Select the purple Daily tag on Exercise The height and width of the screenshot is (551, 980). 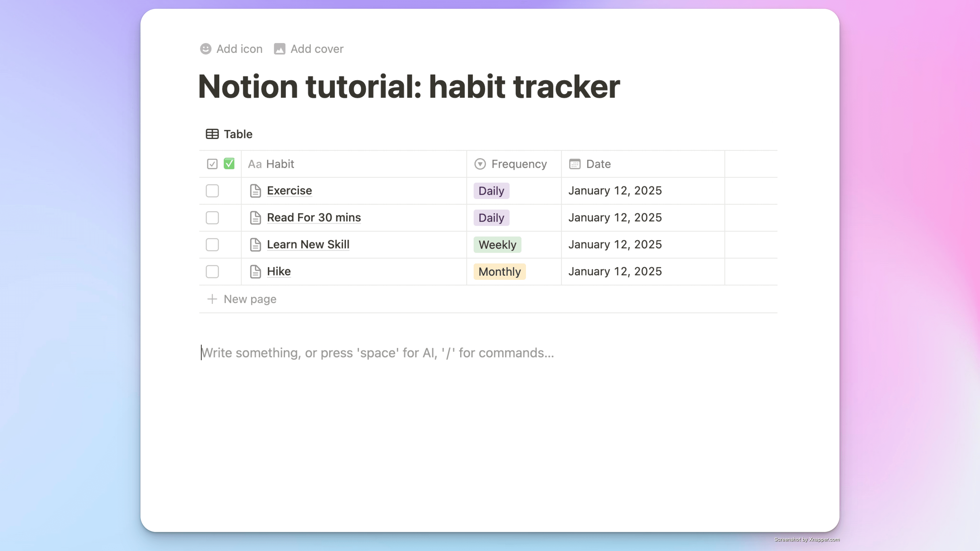point(491,191)
